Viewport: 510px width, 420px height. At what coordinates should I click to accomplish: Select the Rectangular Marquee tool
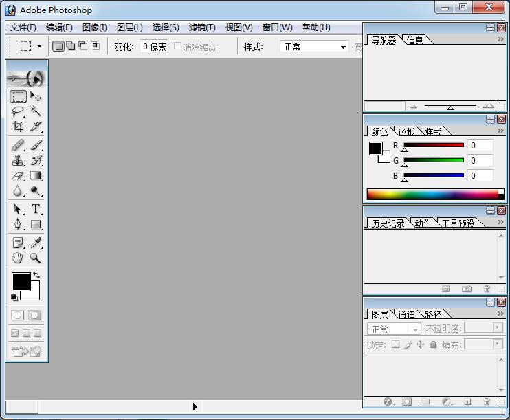tap(18, 97)
